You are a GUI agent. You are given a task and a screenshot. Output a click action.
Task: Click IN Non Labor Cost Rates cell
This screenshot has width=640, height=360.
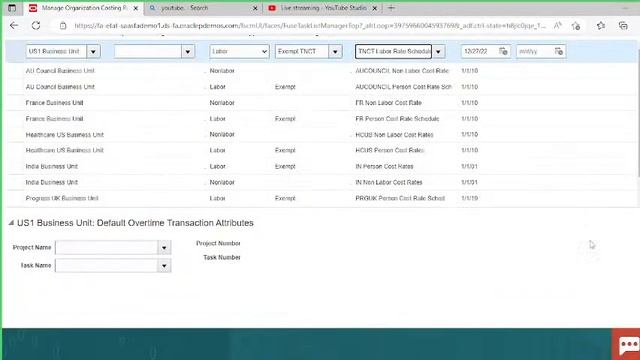389,182
